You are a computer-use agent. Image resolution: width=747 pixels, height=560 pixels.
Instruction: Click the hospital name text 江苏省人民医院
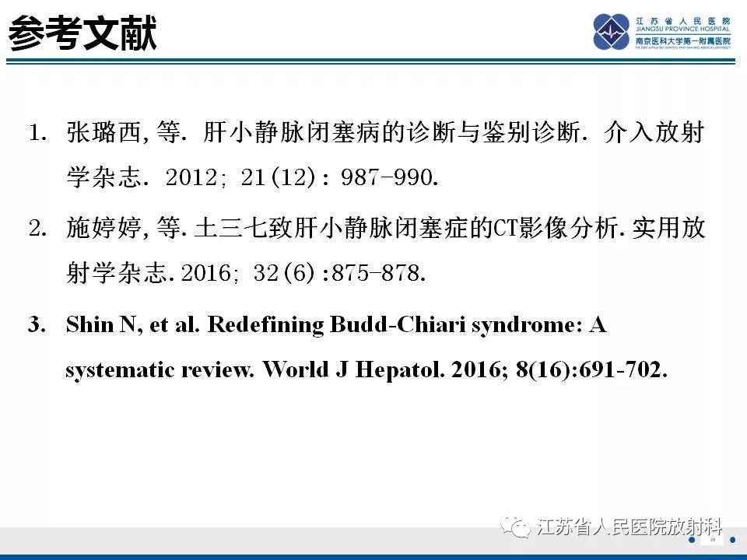(682, 21)
